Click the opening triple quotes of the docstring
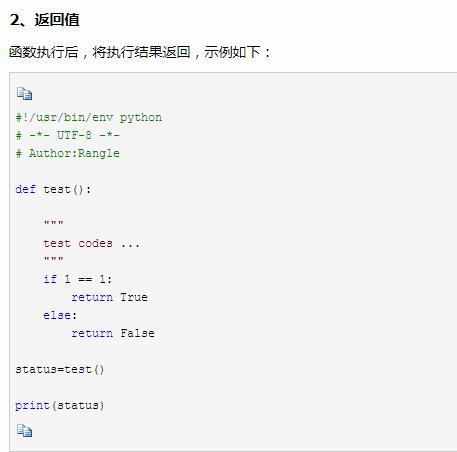 tap(53, 222)
